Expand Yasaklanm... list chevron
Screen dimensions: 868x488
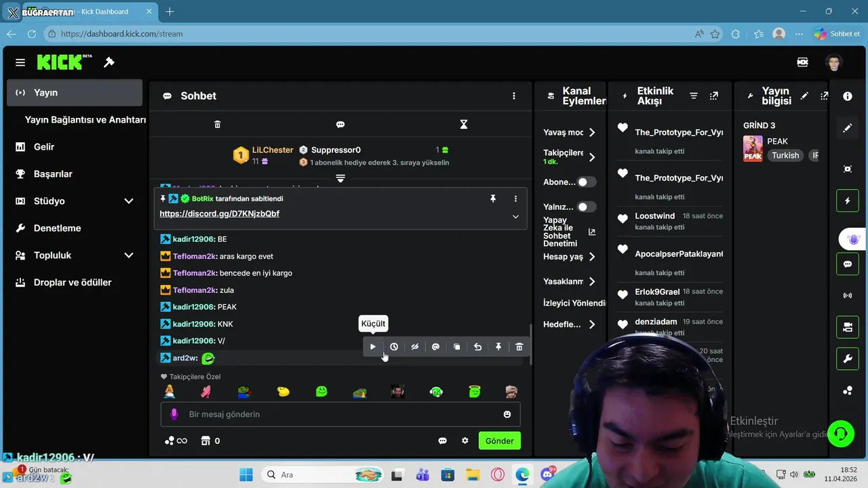coord(592,281)
